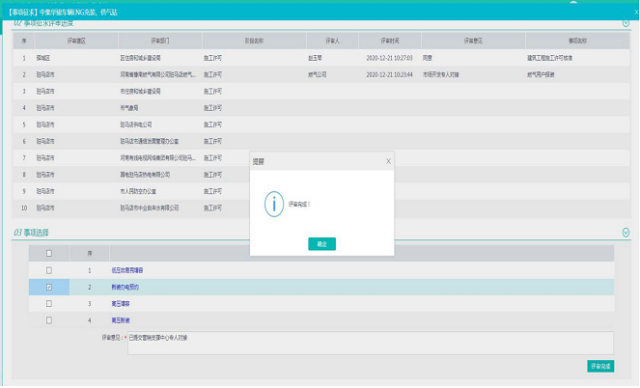Image resolution: width=640 pixels, height=388 pixels.
Task: Click the 评审时间 column header
Action: click(390, 41)
